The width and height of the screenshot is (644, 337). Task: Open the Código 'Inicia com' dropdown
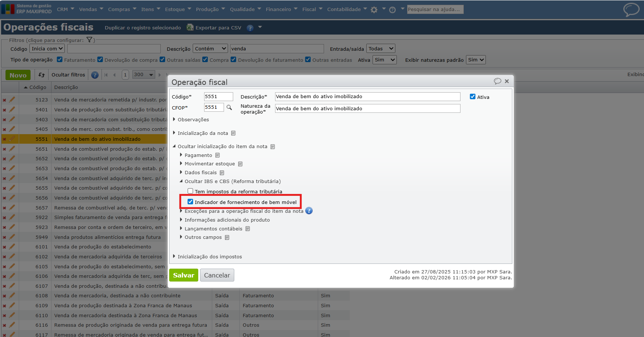[x=47, y=49]
